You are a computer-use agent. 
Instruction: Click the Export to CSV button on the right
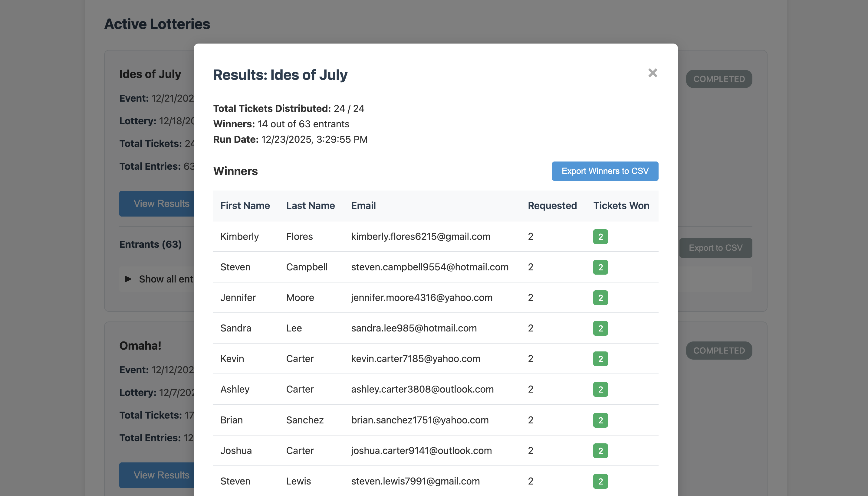[x=716, y=248]
